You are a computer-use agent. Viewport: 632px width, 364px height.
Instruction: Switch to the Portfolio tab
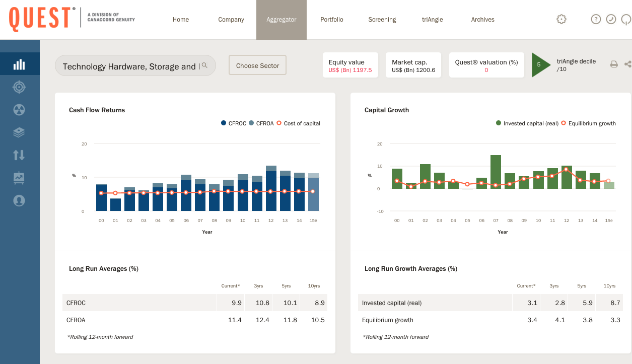[331, 20]
